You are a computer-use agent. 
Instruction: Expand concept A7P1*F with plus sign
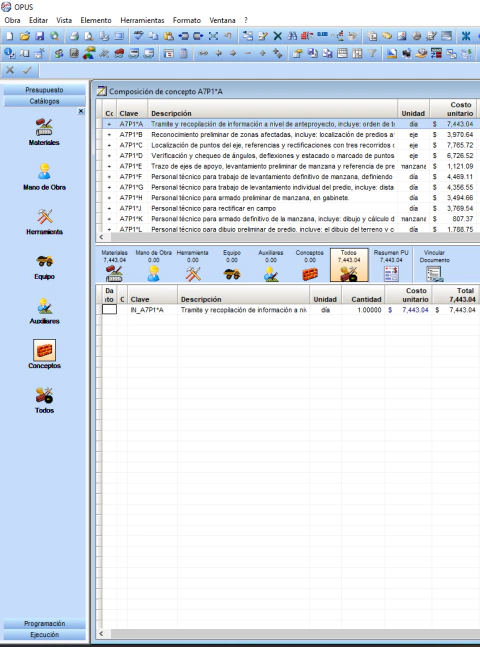pyautogui.click(x=109, y=177)
